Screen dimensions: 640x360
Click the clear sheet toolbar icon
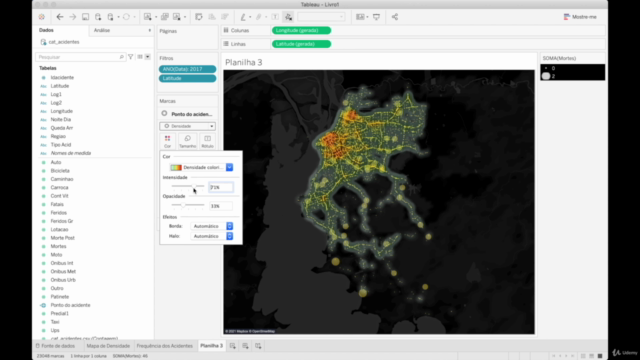177,17
